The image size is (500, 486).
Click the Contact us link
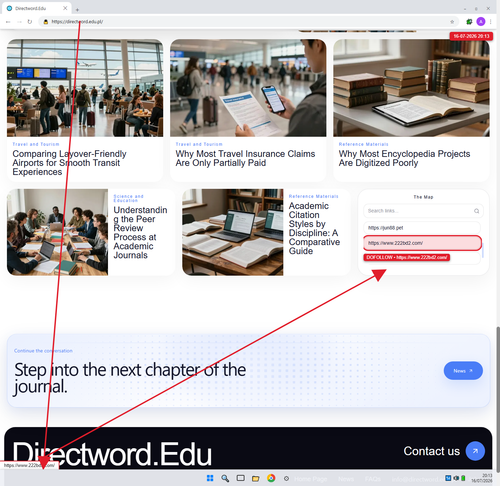[x=432, y=451]
